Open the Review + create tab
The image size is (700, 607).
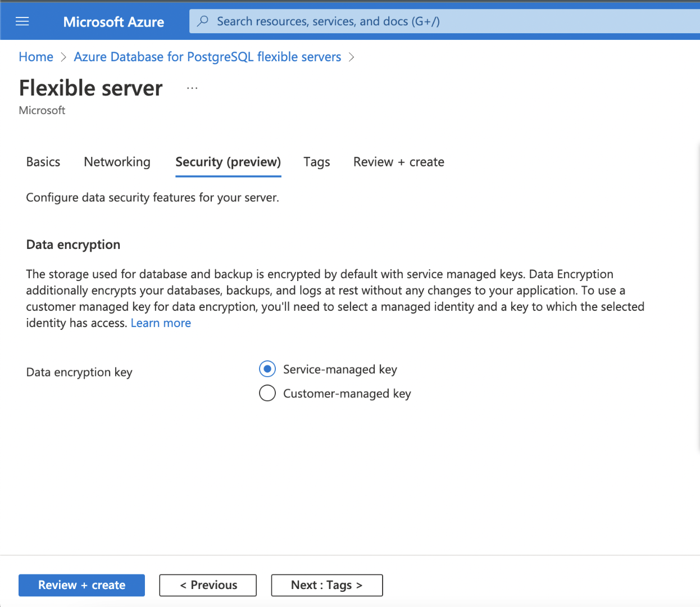point(399,162)
